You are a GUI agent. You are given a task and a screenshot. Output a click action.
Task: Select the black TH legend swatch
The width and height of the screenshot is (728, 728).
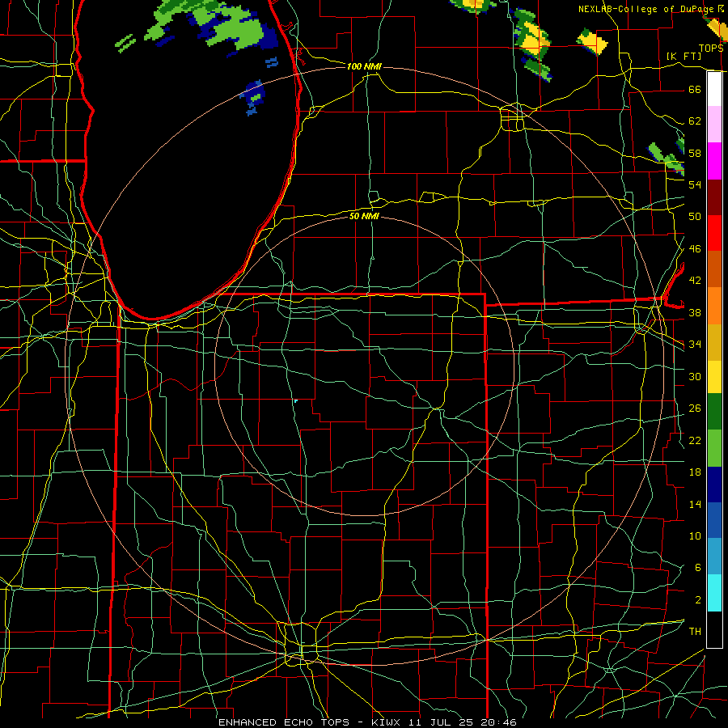point(714,629)
